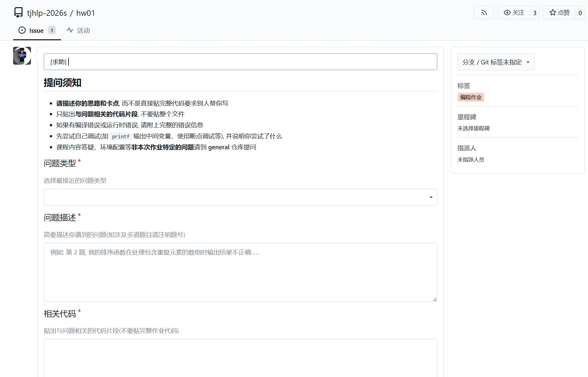Open the 标签 labels section header

[x=464, y=86]
